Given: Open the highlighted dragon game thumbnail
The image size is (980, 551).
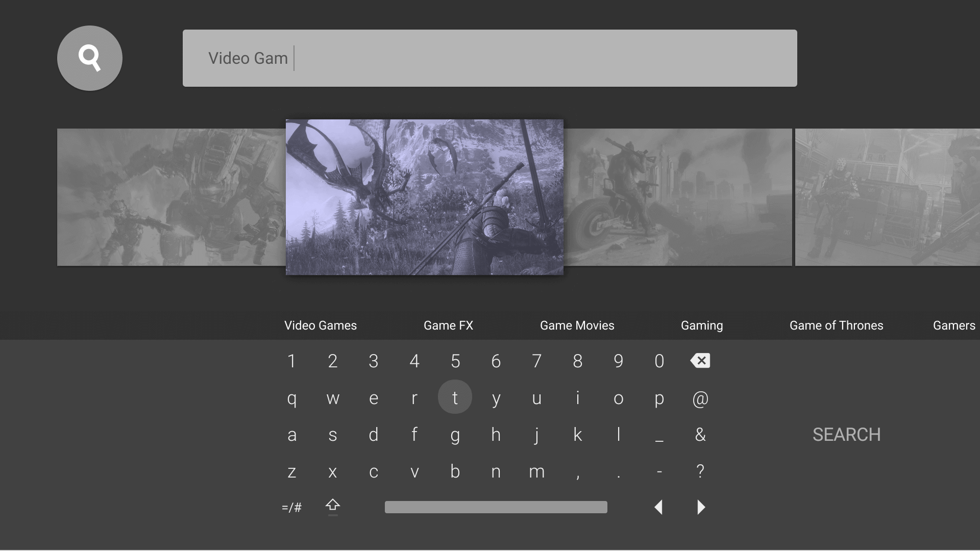Looking at the screenshot, I should (x=425, y=197).
